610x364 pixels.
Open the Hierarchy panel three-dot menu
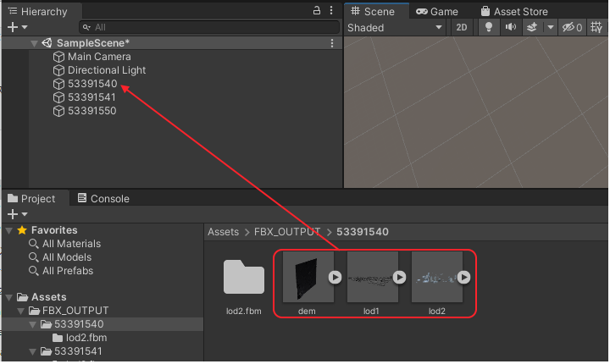coord(331,10)
